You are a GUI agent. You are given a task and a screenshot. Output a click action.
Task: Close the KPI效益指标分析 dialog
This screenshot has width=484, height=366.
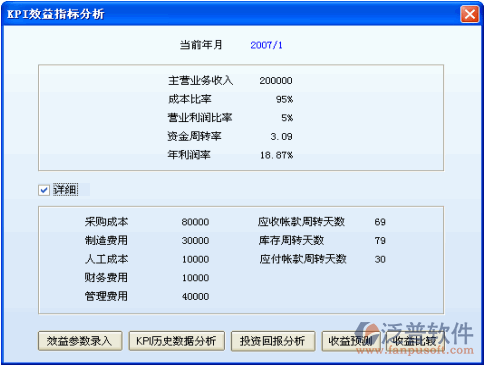click(x=470, y=14)
